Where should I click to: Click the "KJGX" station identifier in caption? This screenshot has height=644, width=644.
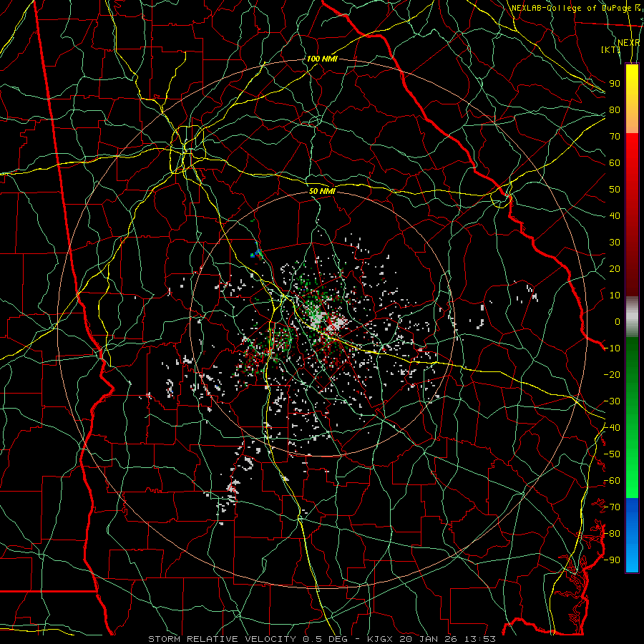380,639
